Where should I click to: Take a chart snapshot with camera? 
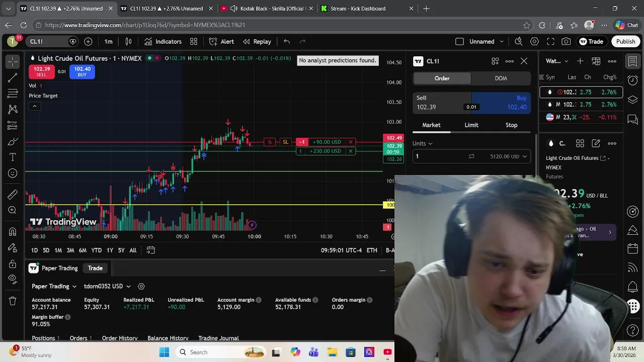pos(567,42)
